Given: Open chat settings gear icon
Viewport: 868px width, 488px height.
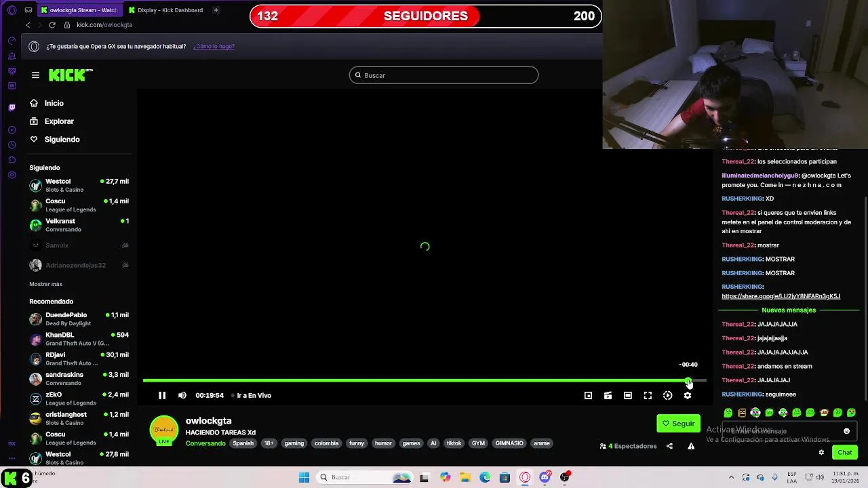Looking at the screenshot, I should tap(821, 452).
